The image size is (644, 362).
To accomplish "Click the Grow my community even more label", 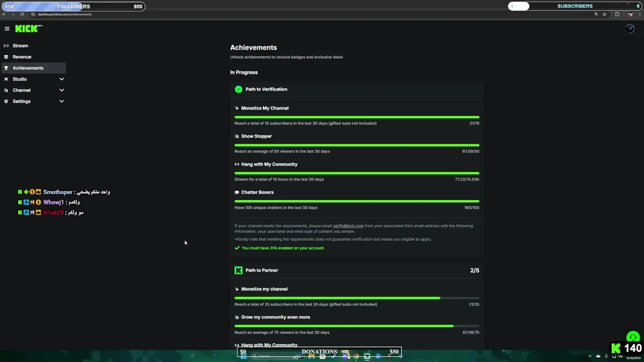I will click(x=276, y=317).
